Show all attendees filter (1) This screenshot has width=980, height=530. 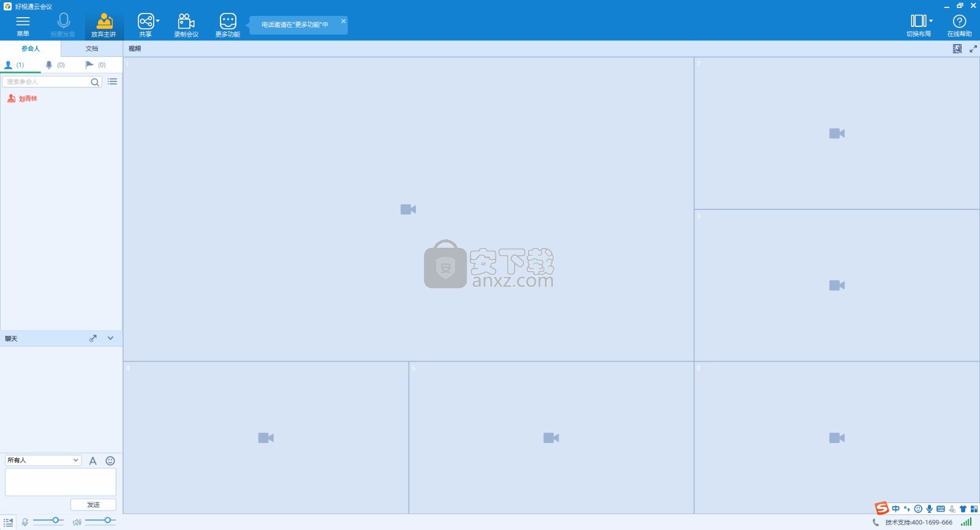14,65
